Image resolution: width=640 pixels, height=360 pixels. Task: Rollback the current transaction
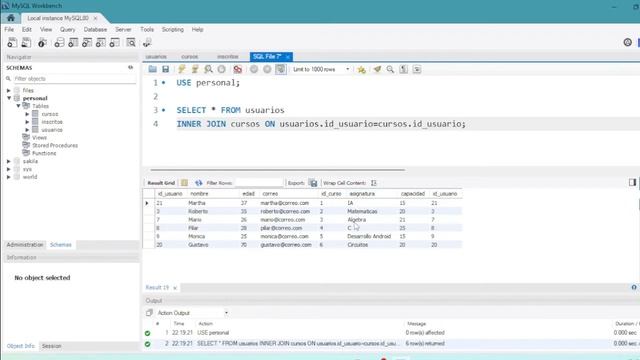tap(267, 69)
